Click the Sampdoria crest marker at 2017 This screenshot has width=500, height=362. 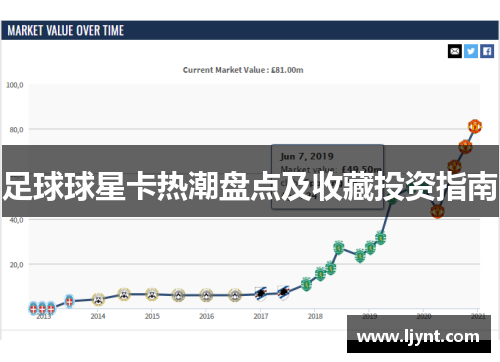[x=261, y=294]
